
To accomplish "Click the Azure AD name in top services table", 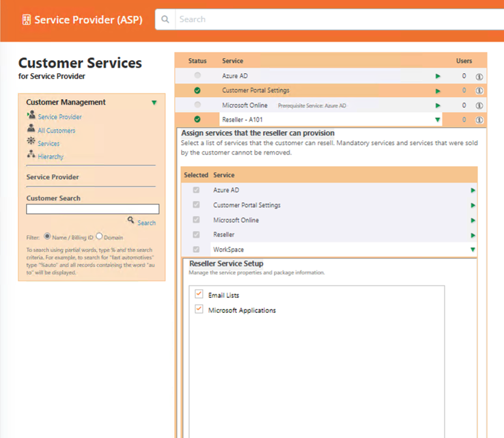I will 235,76.
